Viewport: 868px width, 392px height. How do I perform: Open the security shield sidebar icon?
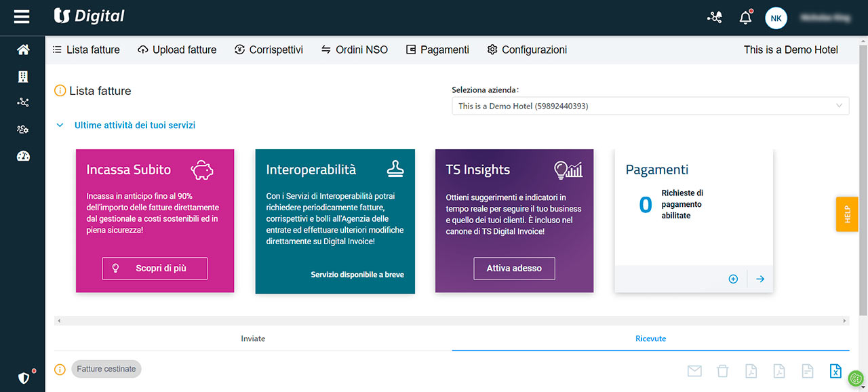(x=24, y=378)
